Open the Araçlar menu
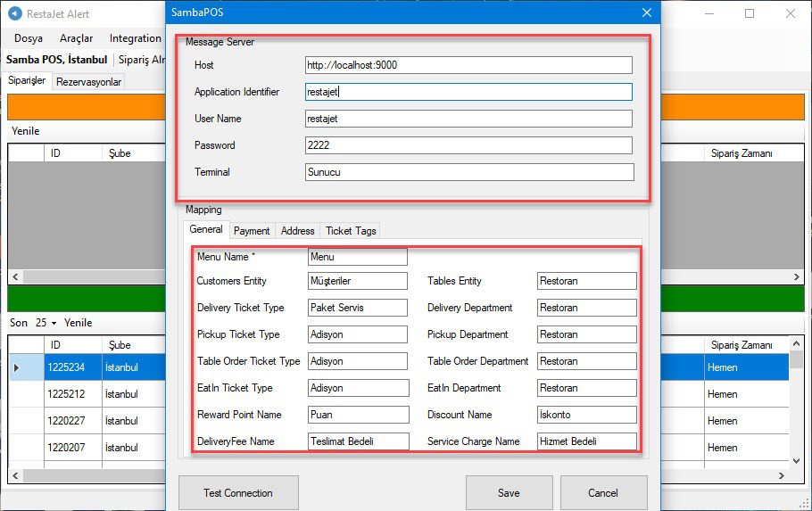 [76, 38]
